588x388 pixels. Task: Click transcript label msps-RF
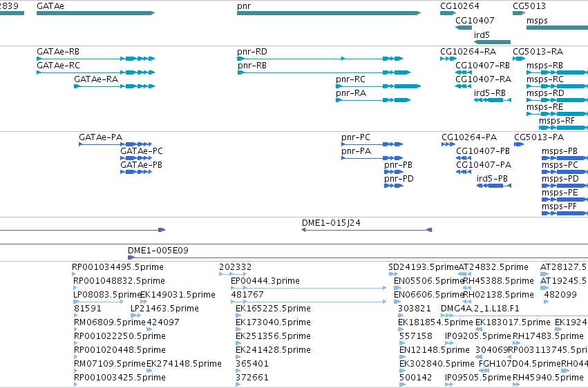(x=557, y=121)
